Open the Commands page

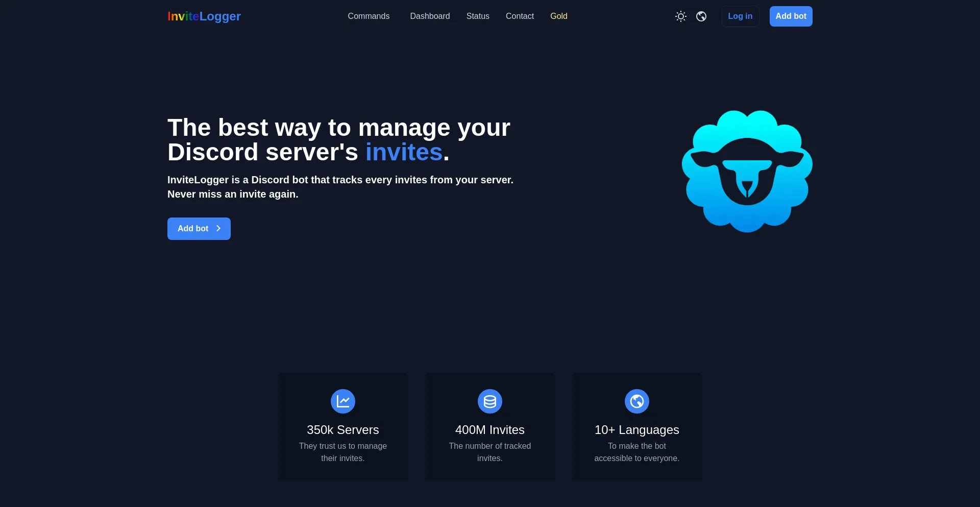pyautogui.click(x=369, y=16)
